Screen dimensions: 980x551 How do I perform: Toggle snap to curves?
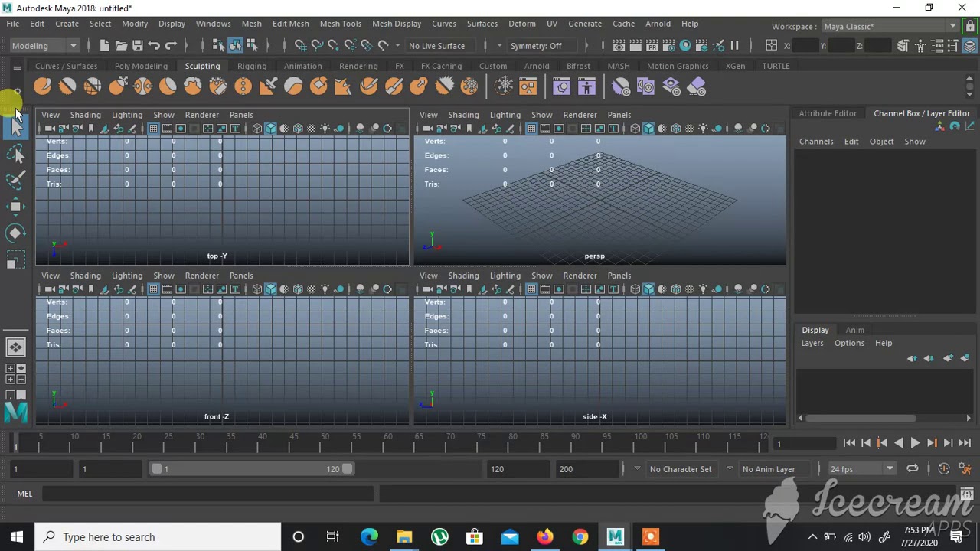[317, 46]
